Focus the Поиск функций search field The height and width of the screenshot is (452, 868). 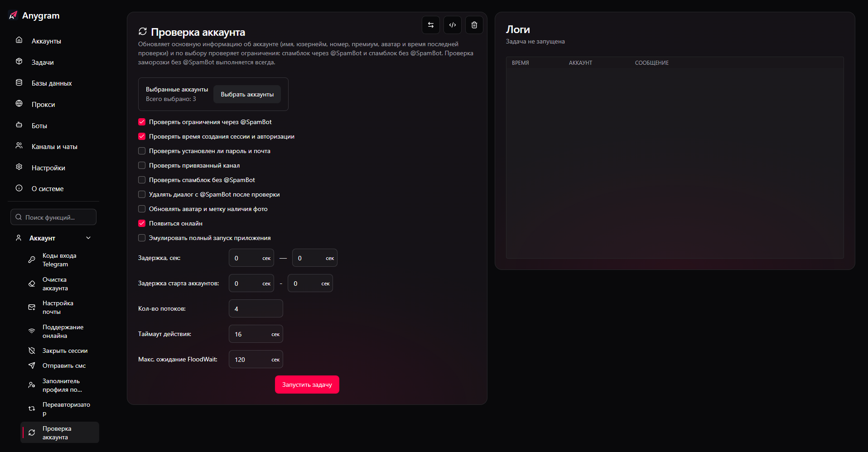53,217
